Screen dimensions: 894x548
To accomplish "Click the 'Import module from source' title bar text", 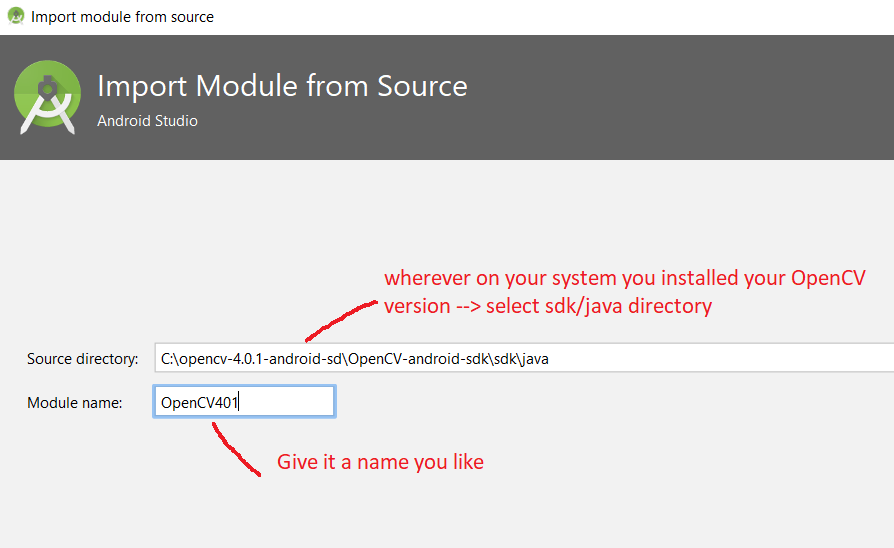I will pos(122,16).
